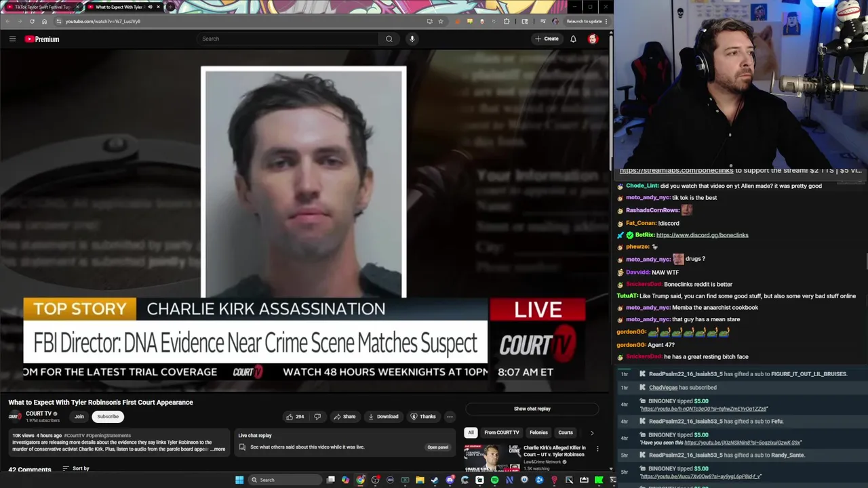The width and height of the screenshot is (868, 488).
Task: Open Charlie Kirk's Alleged Killer video thumbnail
Action: tap(492, 458)
